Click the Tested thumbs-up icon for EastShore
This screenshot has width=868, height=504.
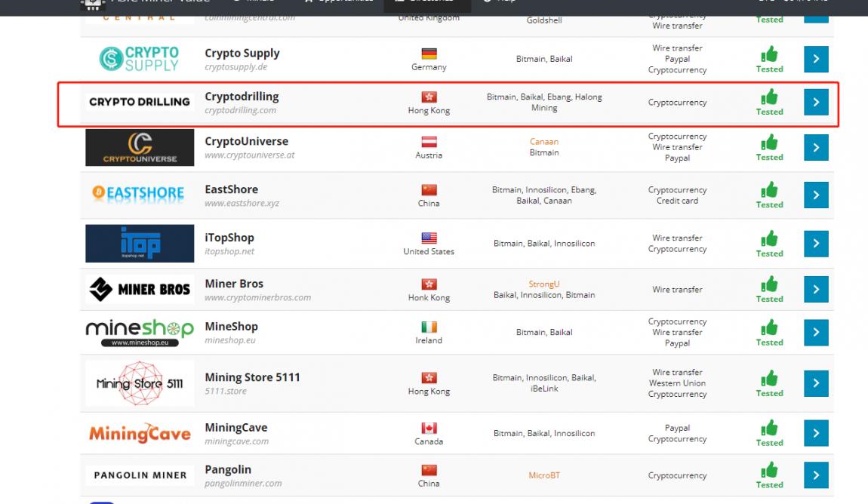point(769,189)
